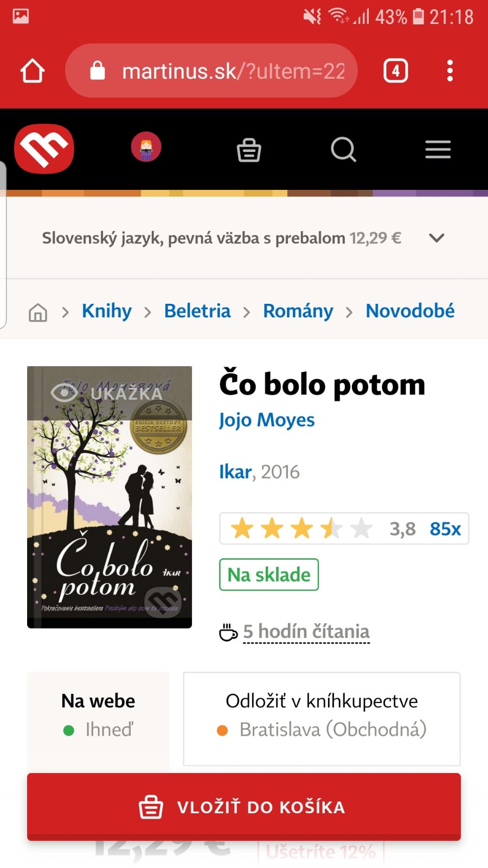Open the hamburger menu
Screen dimensions: 488x868
(x=438, y=149)
